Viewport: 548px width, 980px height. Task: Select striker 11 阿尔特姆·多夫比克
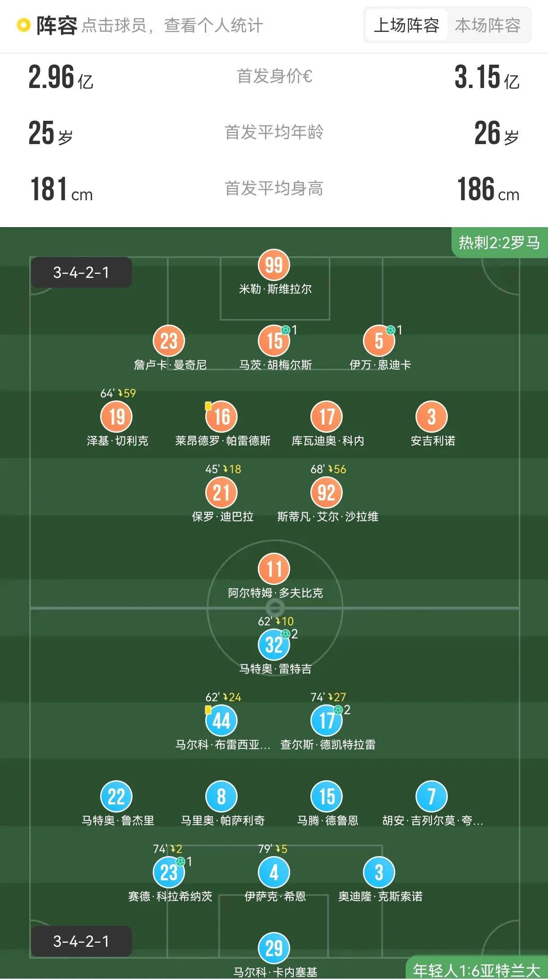pyautogui.click(x=274, y=569)
